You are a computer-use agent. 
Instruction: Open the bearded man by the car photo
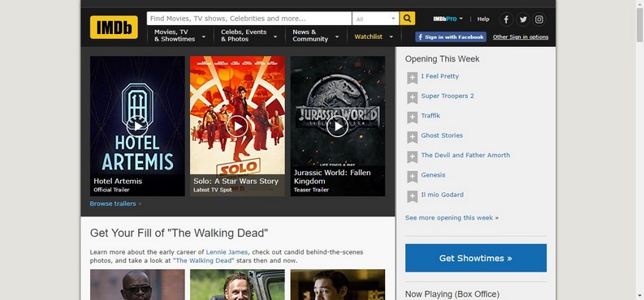tap(237, 285)
